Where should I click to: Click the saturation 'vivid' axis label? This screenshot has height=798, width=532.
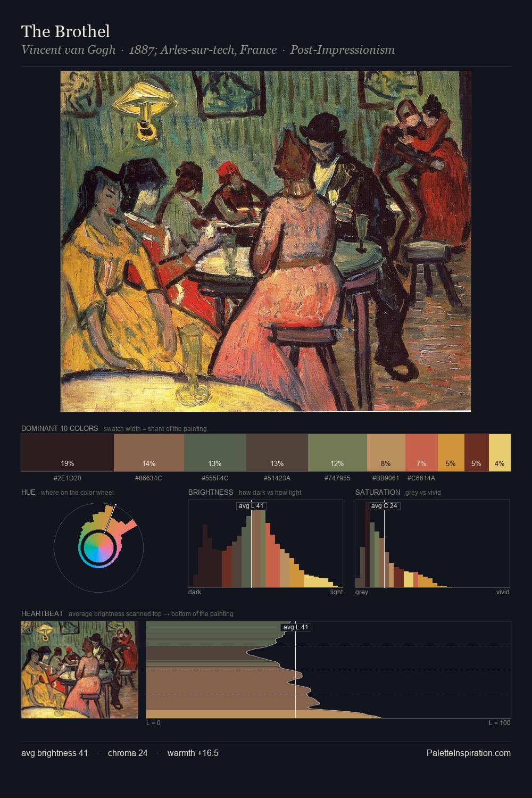pos(503,592)
